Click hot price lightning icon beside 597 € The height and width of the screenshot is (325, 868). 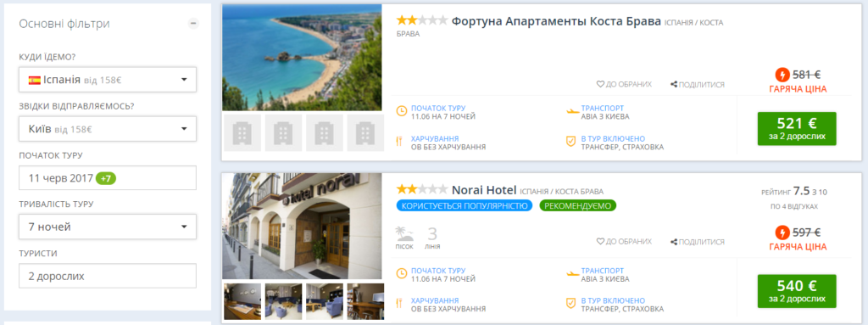(x=782, y=232)
